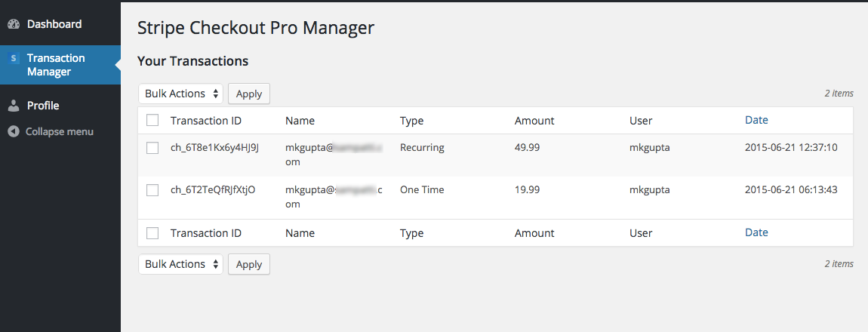This screenshot has width=868, height=332.
Task: Open Transaction Manager menu item
Action: (x=56, y=65)
